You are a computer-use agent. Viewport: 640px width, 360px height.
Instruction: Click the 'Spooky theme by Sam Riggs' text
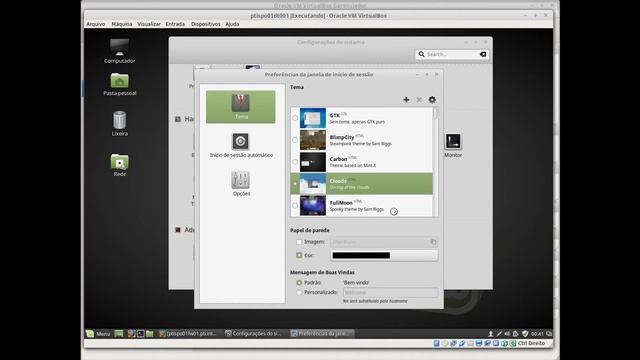pyautogui.click(x=356, y=209)
